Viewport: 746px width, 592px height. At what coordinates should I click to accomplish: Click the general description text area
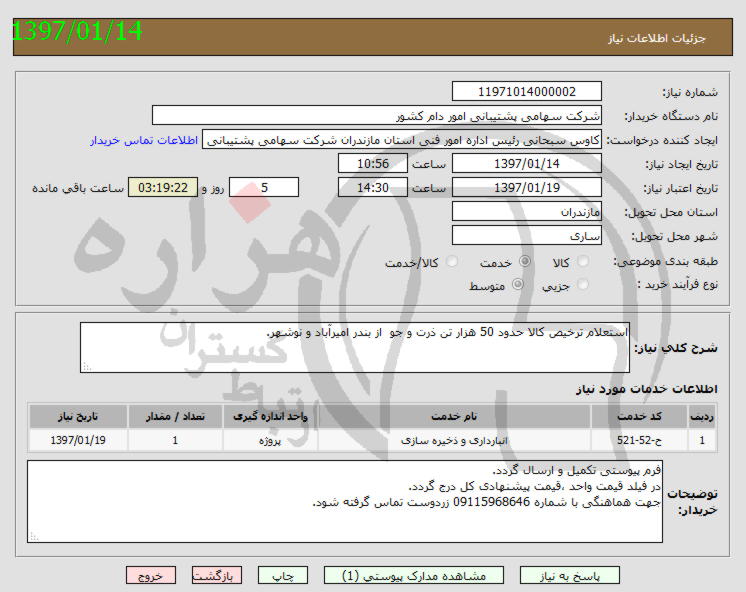[x=355, y=347]
